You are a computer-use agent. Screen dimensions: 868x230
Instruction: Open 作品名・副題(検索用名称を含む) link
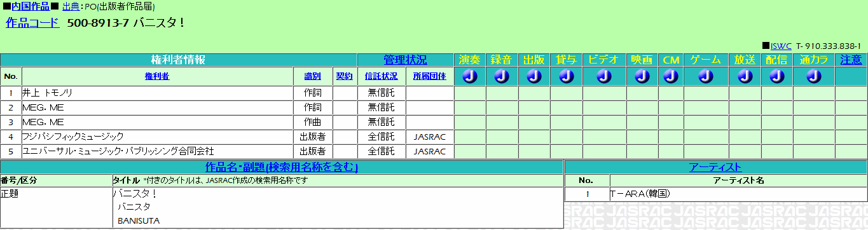pos(282,167)
